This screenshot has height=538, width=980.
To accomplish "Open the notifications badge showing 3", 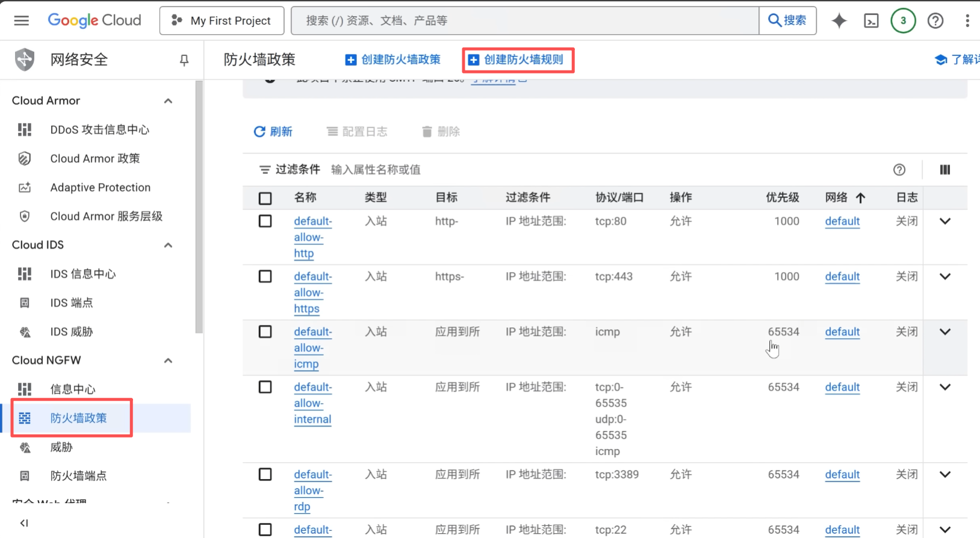I will click(903, 20).
